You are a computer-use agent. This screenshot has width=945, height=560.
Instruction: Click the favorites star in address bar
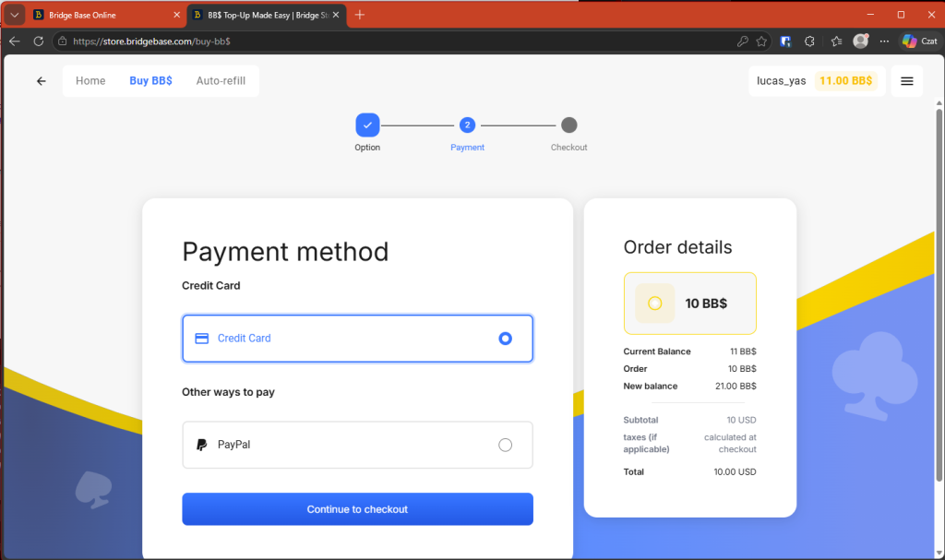pos(761,42)
